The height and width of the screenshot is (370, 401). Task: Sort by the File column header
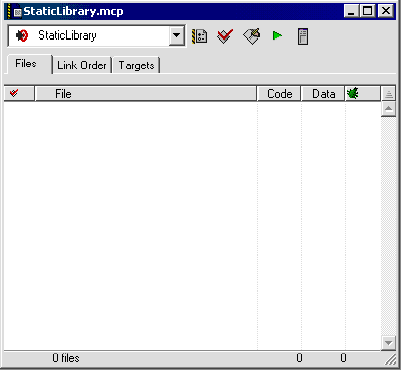pyautogui.click(x=146, y=93)
